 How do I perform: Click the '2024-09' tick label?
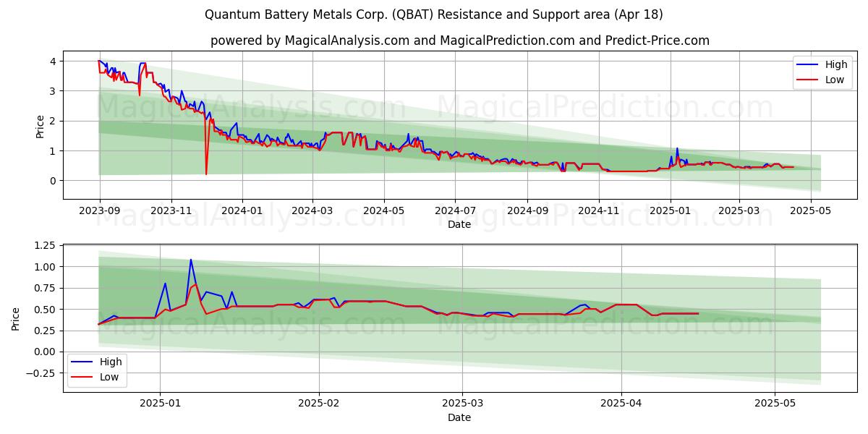527,210
